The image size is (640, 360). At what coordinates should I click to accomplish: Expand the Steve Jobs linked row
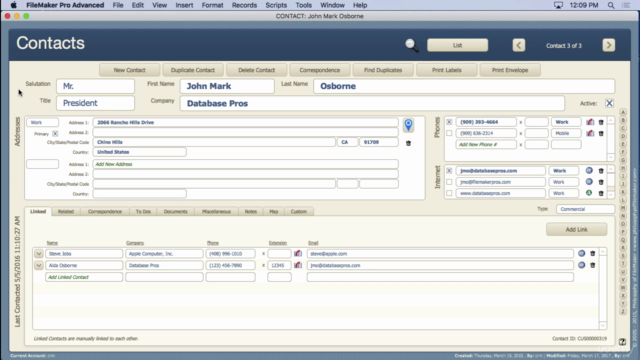38,253
